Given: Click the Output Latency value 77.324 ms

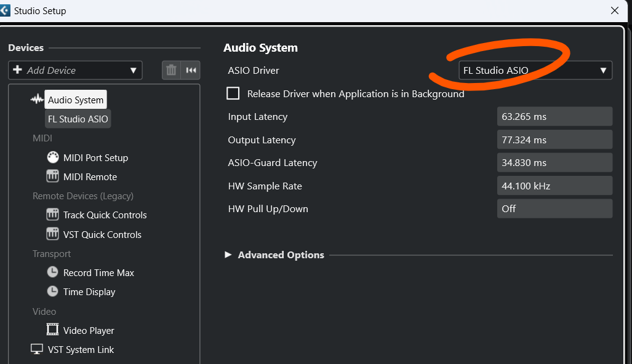Looking at the screenshot, I should [554, 140].
